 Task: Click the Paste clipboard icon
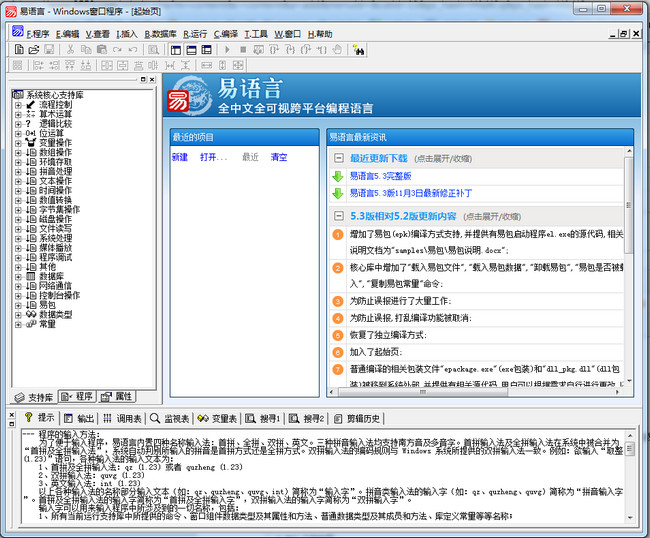(102, 50)
